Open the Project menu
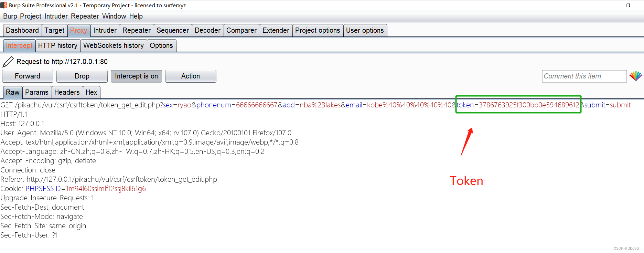Image resolution: width=644 pixels, height=253 pixels. click(x=31, y=16)
